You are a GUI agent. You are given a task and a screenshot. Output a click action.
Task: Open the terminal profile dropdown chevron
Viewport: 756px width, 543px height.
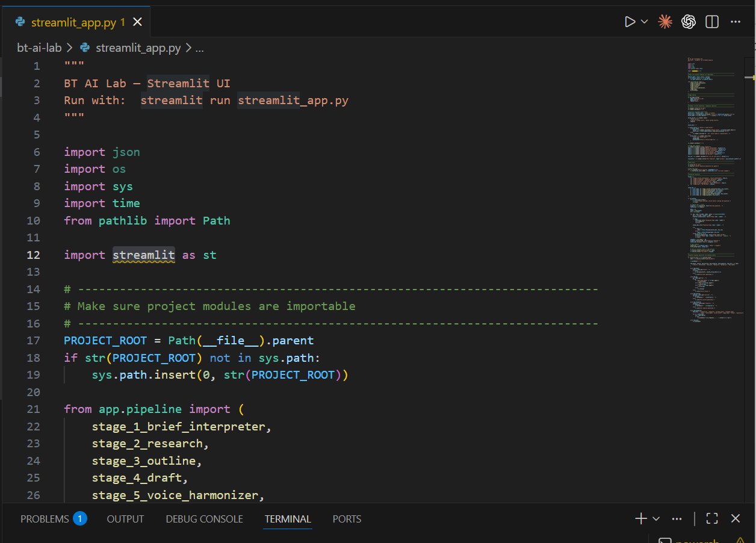pos(657,518)
